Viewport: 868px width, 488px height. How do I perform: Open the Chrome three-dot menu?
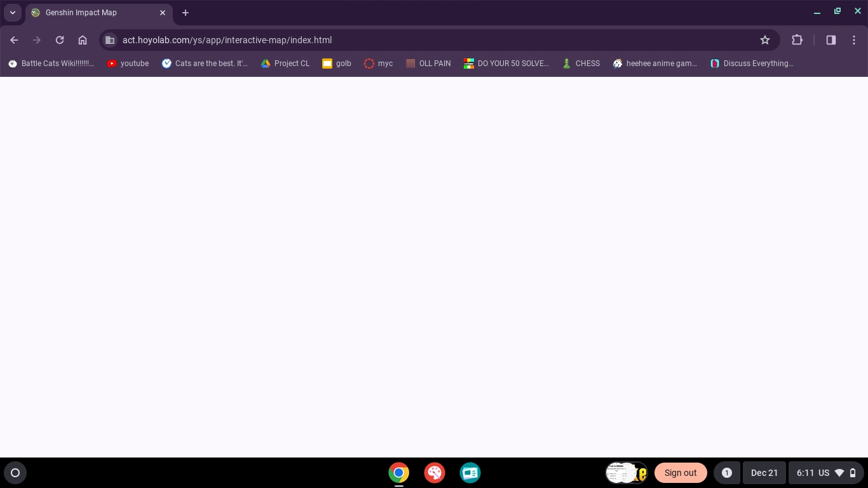[855, 40]
